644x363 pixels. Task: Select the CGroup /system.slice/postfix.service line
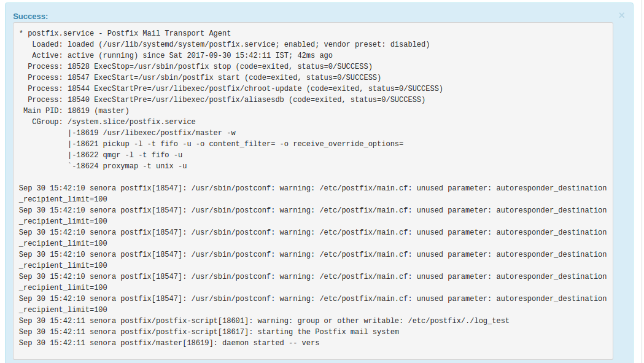[114, 122]
